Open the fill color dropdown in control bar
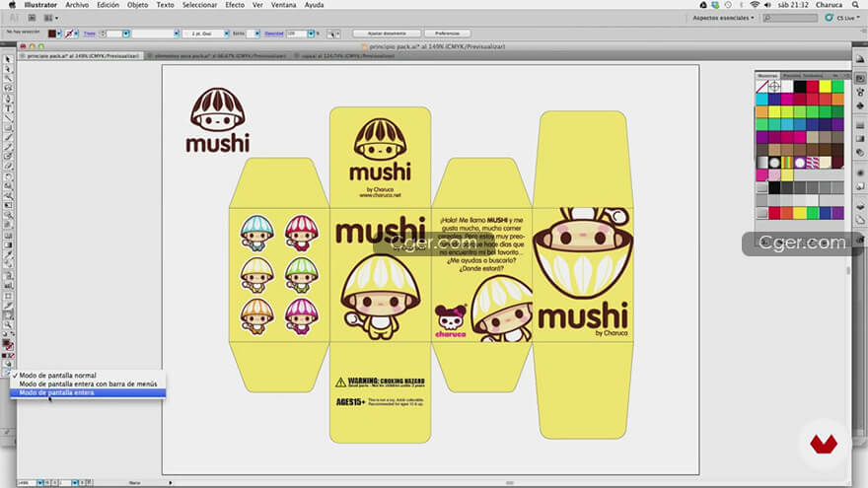 coord(59,34)
